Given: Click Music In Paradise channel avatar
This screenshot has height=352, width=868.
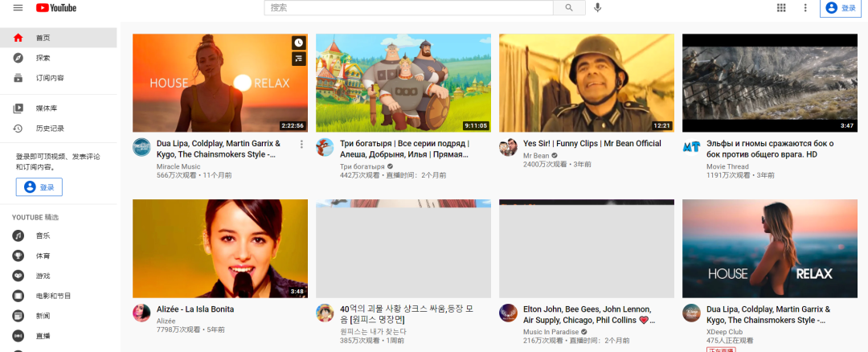Looking at the screenshot, I should (508, 313).
